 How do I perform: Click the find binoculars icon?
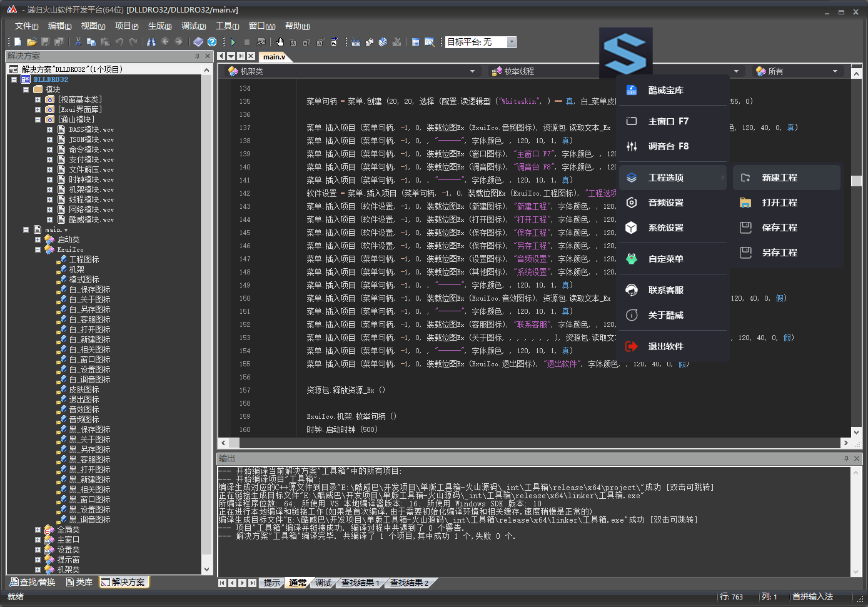[151, 42]
